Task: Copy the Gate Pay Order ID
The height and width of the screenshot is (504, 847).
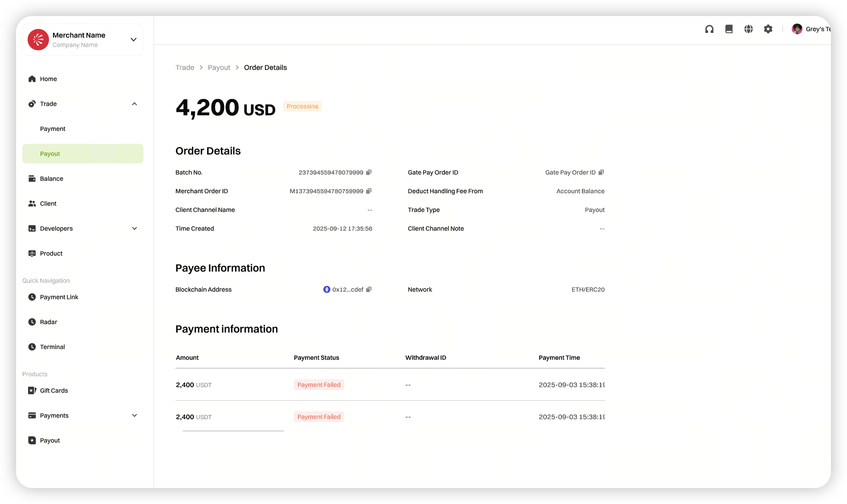Action: tap(601, 172)
